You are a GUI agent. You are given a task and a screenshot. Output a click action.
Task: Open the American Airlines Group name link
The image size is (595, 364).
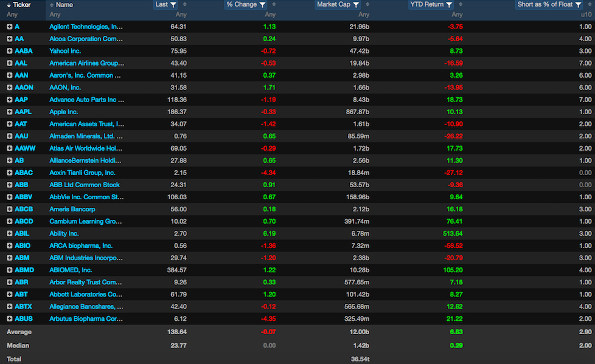tap(87, 63)
